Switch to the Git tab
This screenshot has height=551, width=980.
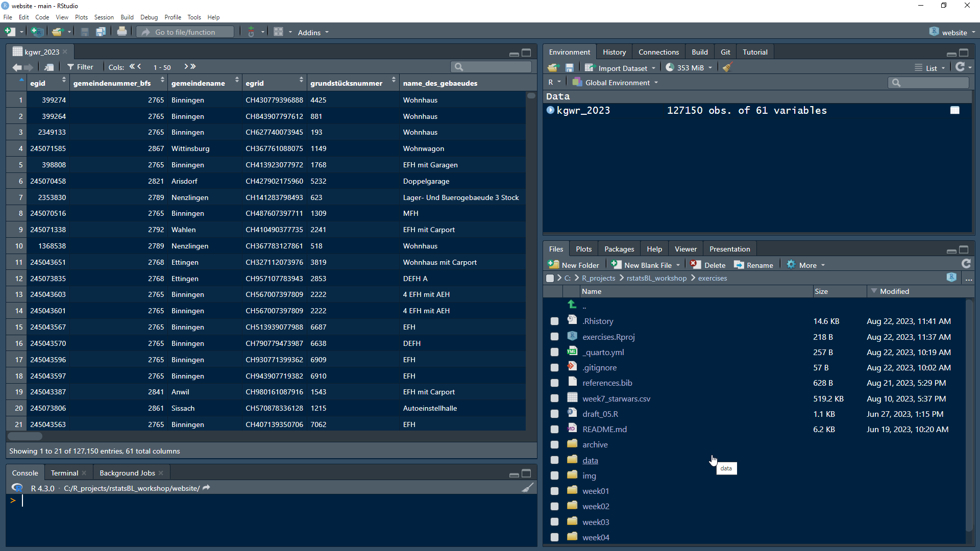click(x=725, y=52)
